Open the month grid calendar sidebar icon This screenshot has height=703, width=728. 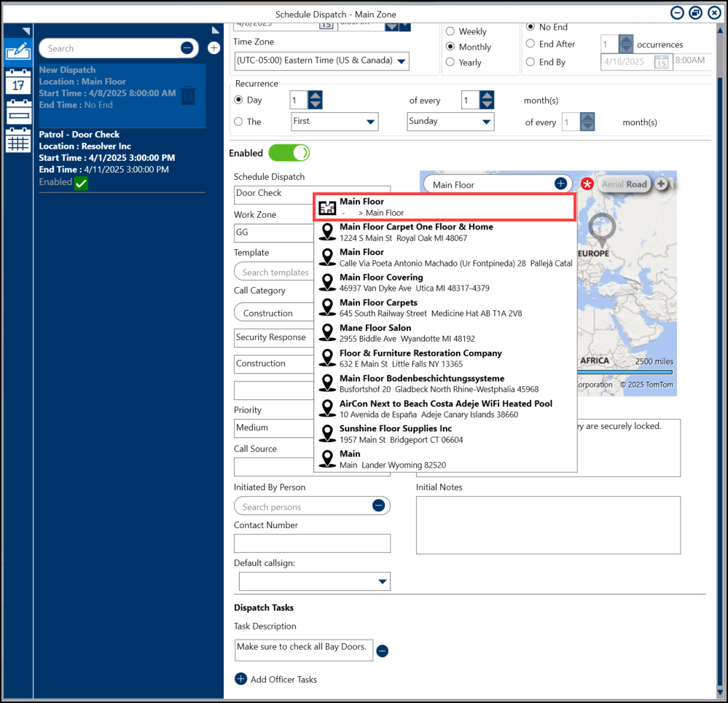click(18, 141)
